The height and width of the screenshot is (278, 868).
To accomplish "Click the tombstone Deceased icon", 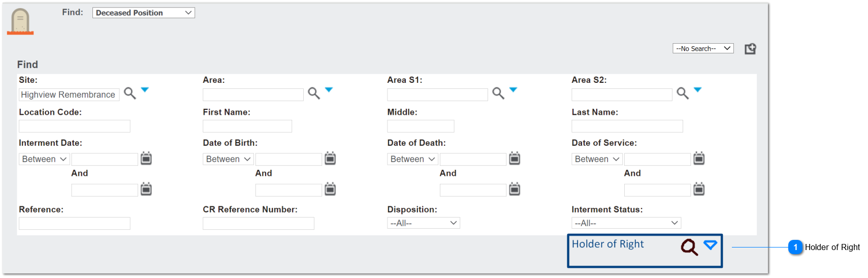I will coord(20,22).
